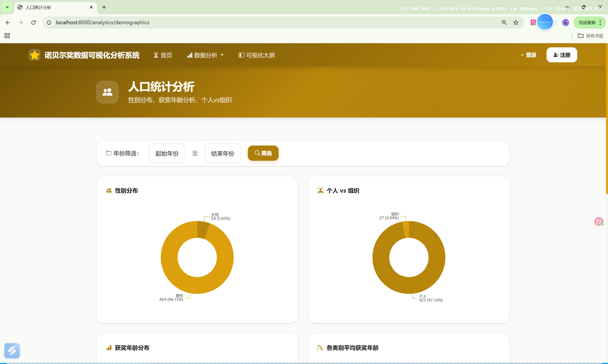This screenshot has width=608, height=364.
Task: Click the site information icon beside URL
Action: (49, 23)
